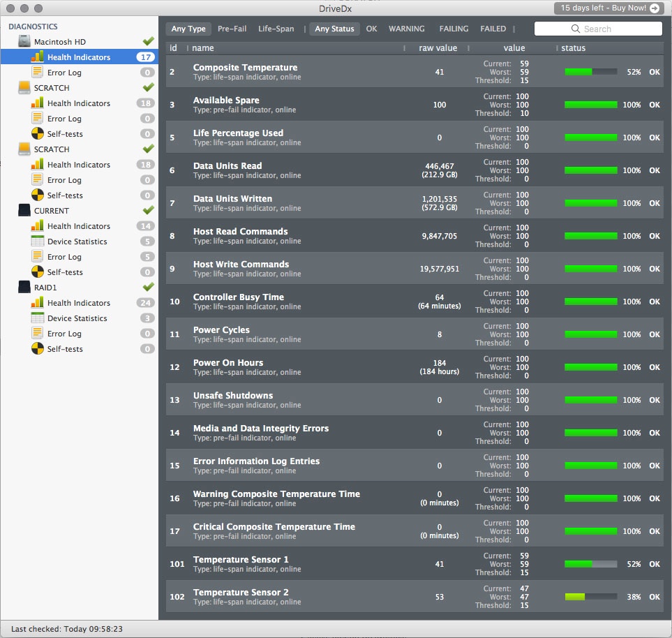Viewport: 672px width, 638px height.
Task: Select RAID1 drive icon
Action: tap(24, 288)
